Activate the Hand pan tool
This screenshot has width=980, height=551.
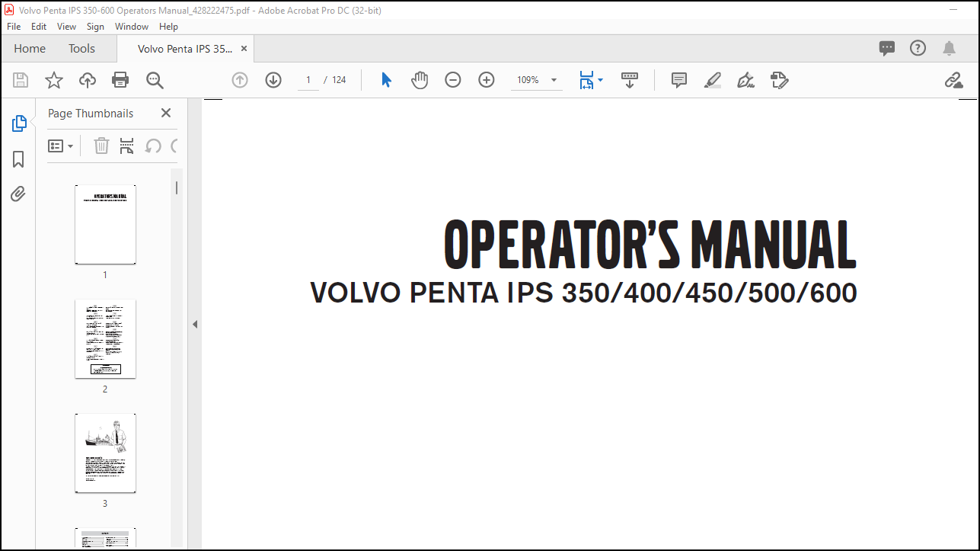420,80
